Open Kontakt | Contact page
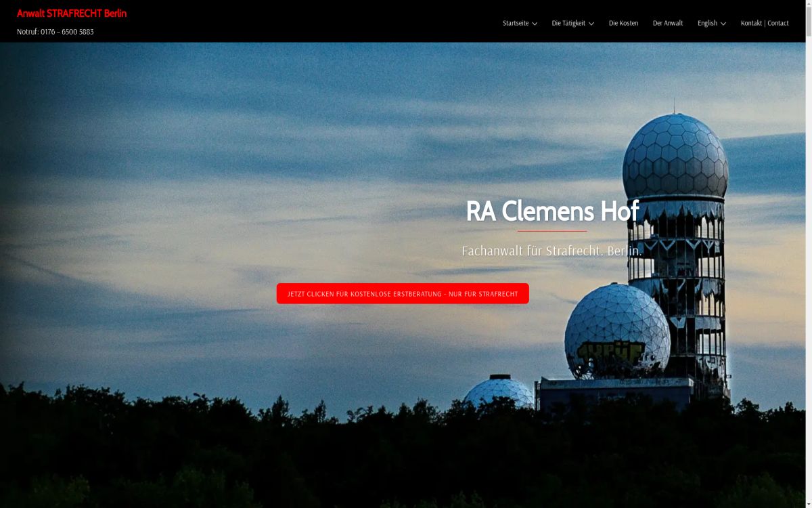Image resolution: width=812 pixels, height=508 pixels. coord(765,23)
